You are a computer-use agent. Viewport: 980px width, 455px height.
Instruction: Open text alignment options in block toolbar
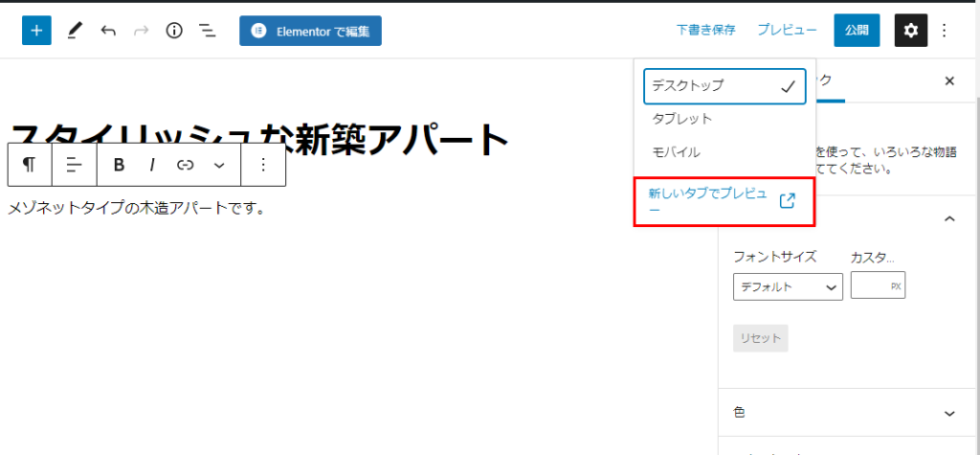(74, 165)
